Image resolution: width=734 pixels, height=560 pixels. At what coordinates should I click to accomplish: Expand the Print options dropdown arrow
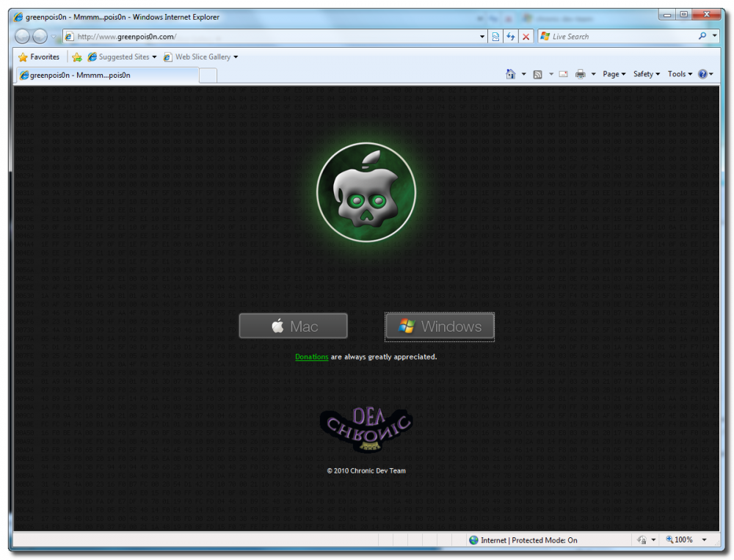[x=594, y=74]
